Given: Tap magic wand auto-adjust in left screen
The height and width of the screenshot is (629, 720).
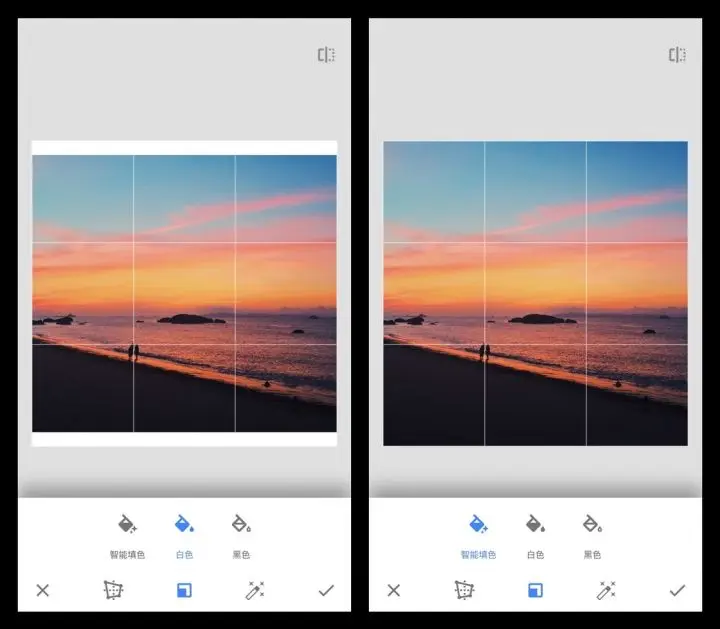Looking at the screenshot, I should [255, 590].
